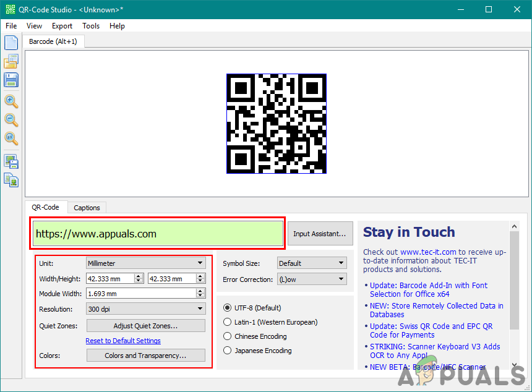Click the generated QR code preview

coord(277,124)
